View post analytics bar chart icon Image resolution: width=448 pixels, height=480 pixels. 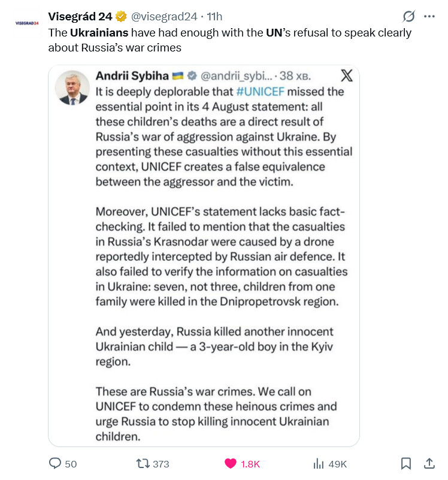coord(319,464)
